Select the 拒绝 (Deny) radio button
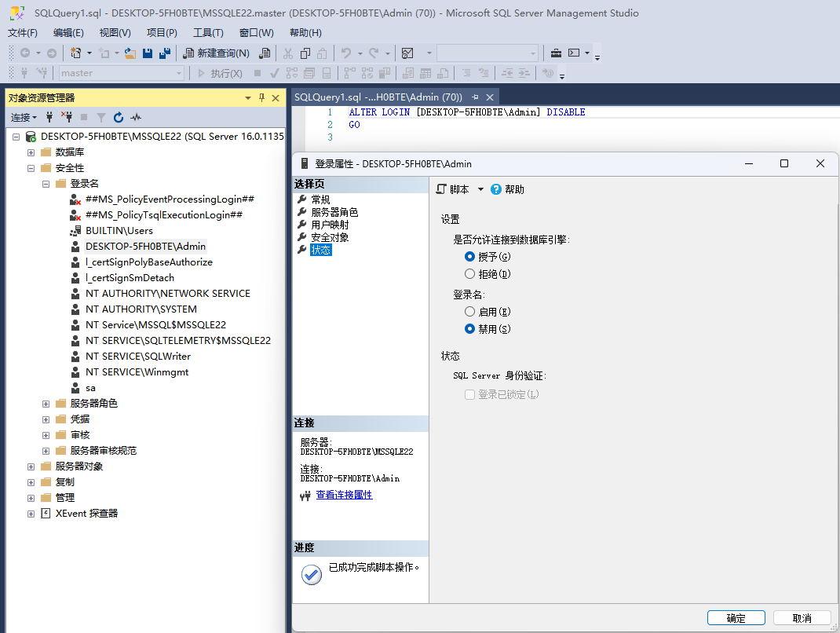840x633 pixels. click(x=470, y=274)
